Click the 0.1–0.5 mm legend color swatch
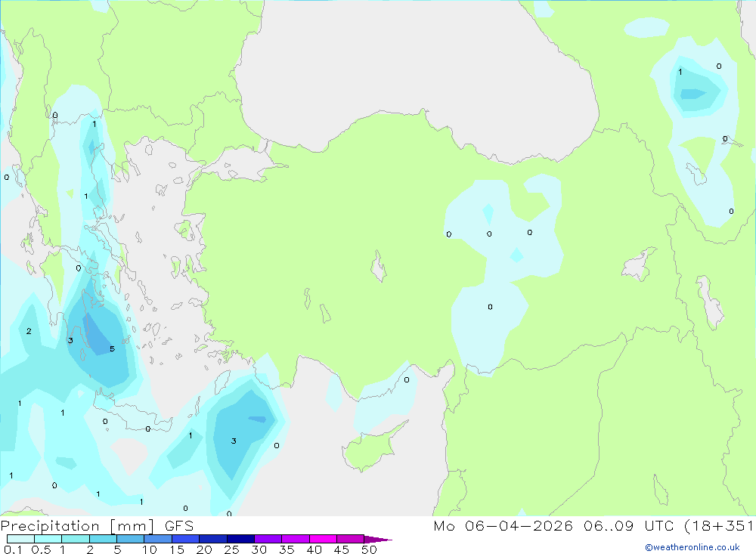 coord(20,539)
